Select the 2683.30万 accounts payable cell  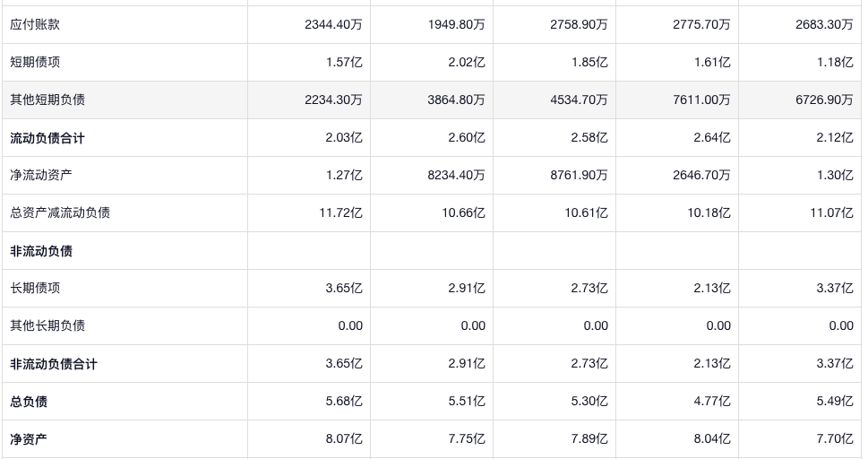(824, 25)
